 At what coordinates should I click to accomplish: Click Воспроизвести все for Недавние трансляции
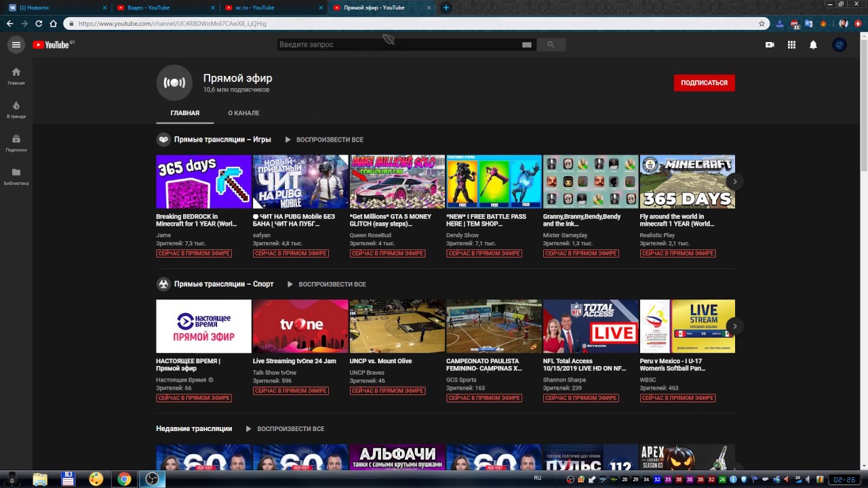click(x=285, y=429)
